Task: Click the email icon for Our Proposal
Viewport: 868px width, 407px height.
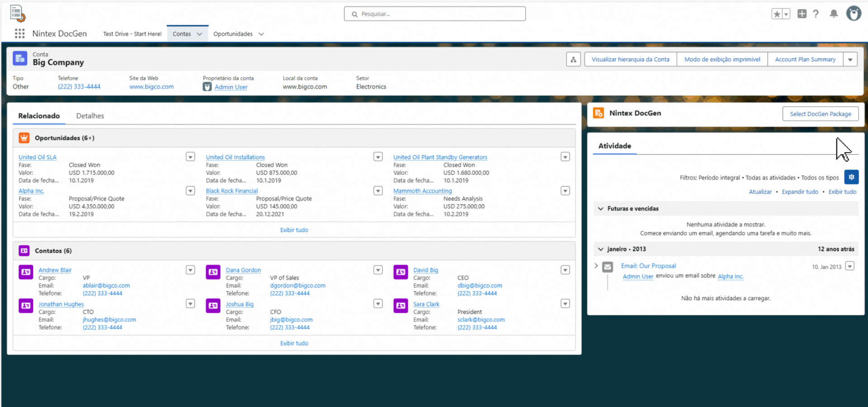Action: [x=608, y=267]
